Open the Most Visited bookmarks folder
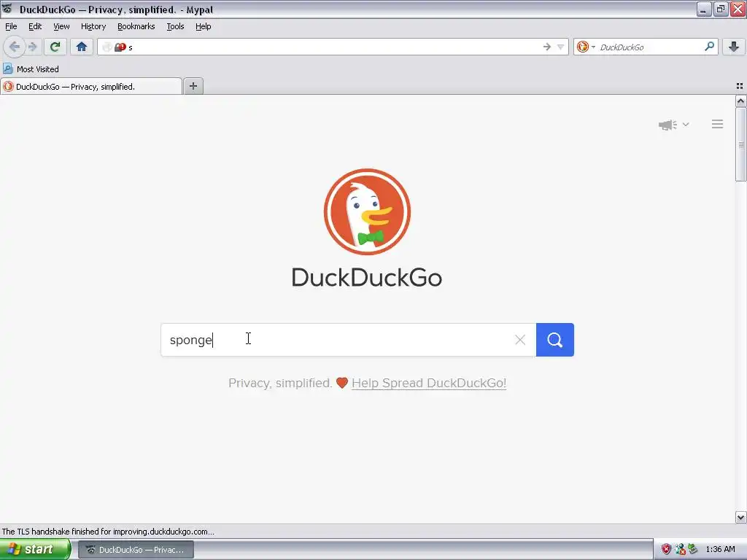The image size is (747, 560). [x=31, y=69]
